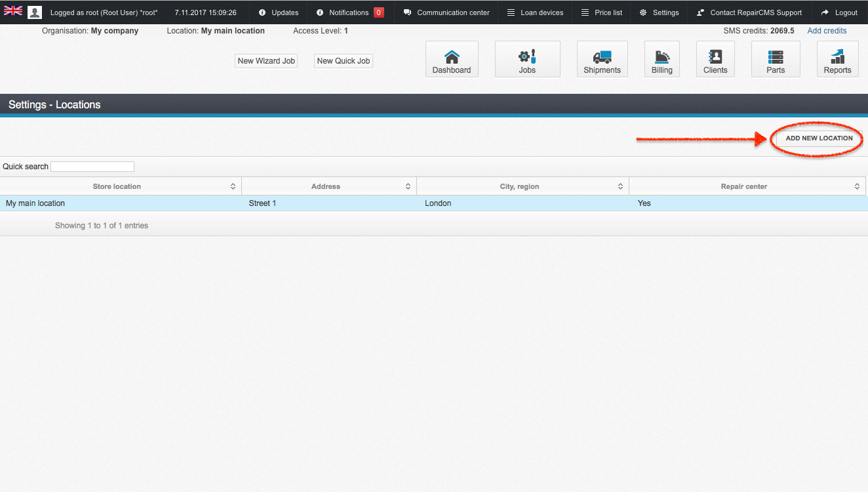Click the date and time display
Viewport: 868px width, 492px height.
(x=205, y=12)
